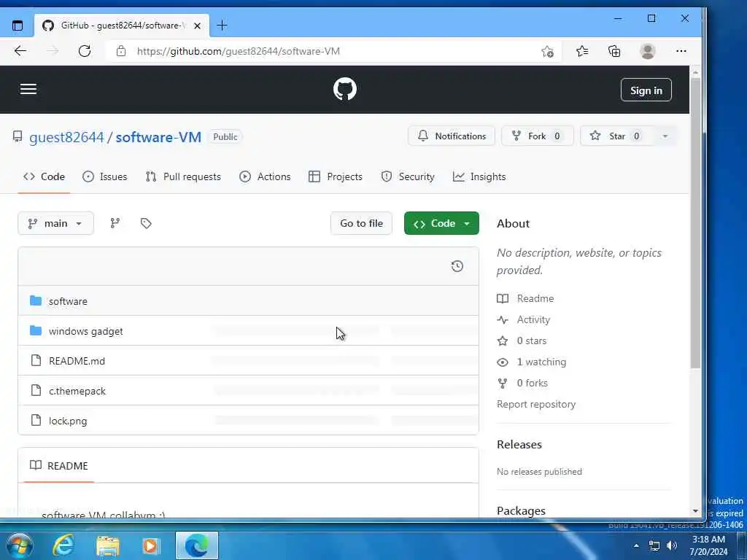Open the GitHub hamburger navigation menu
The height and width of the screenshot is (560, 747).
coord(28,89)
